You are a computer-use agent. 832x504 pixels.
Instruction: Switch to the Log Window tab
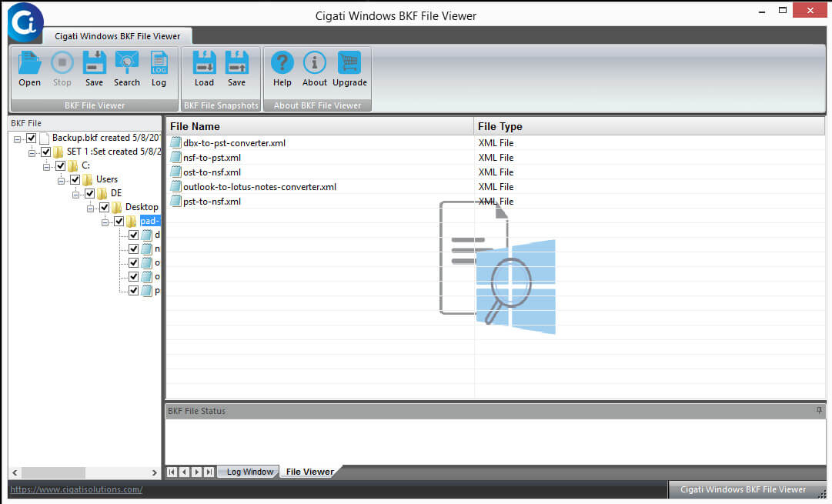[250, 472]
